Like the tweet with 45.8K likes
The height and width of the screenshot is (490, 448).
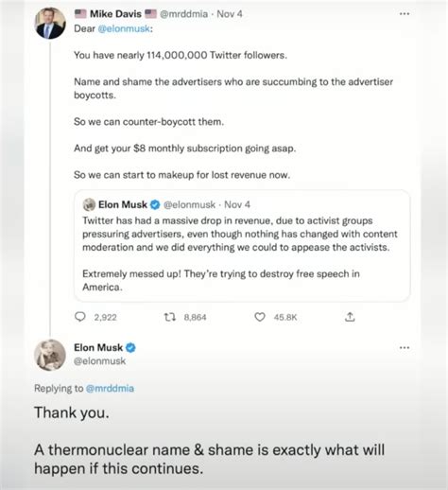coord(260,317)
